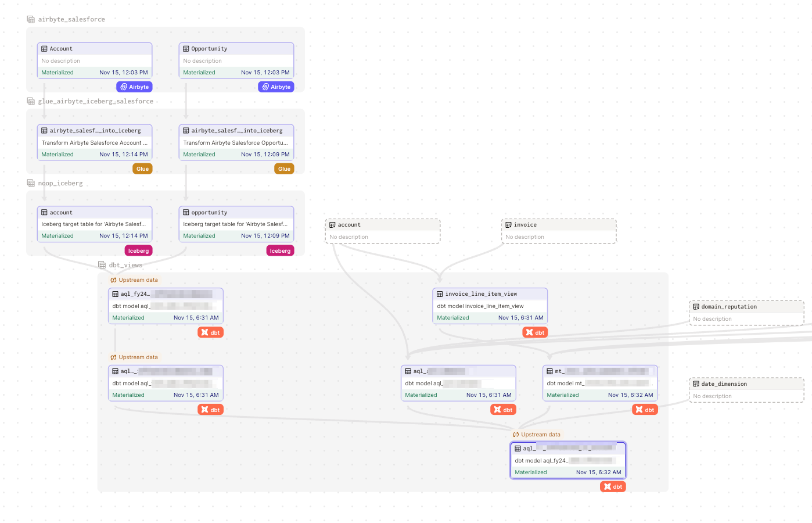812x523 pixels.
Task: Click the dbt badge on invoice_line_item_view
Action: 534,332
